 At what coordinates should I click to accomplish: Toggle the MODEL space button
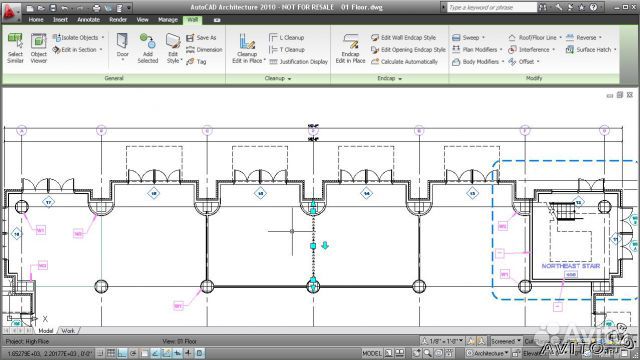372,353
